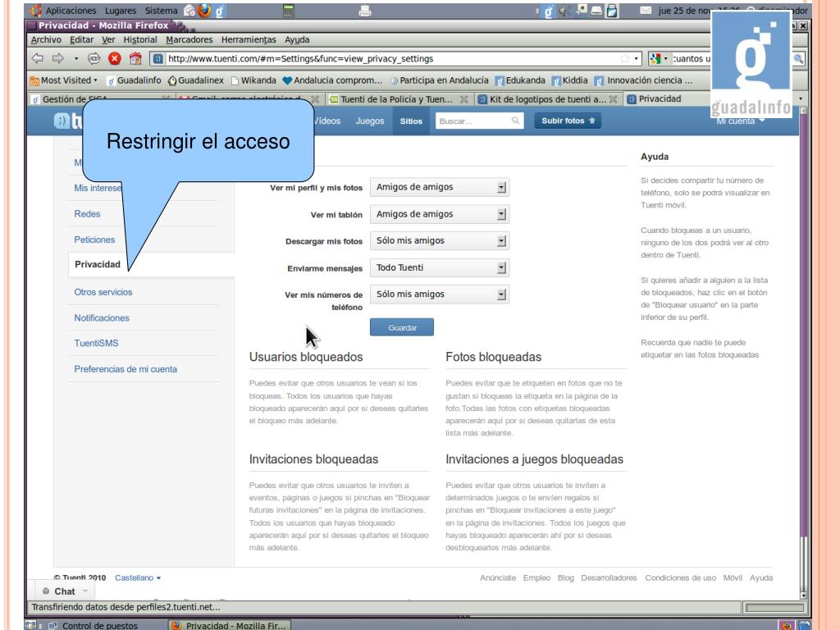
Task: Open the Castellano language selector
Action: pos(138,577)
